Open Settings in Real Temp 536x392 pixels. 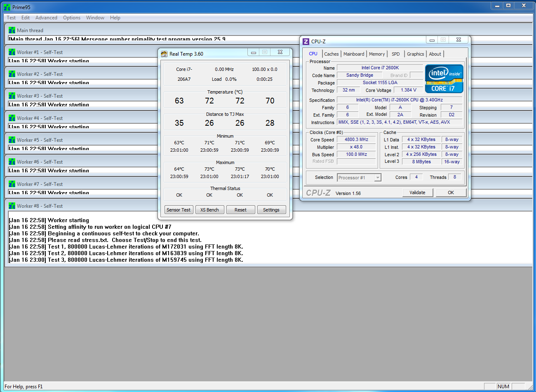click(271, 210)
